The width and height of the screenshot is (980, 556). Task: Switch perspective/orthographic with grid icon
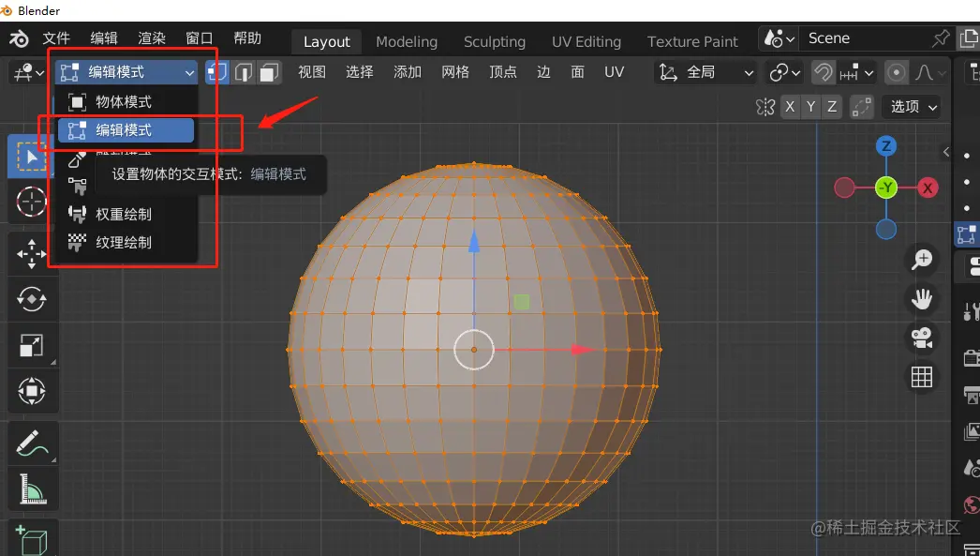pos(921,378)
